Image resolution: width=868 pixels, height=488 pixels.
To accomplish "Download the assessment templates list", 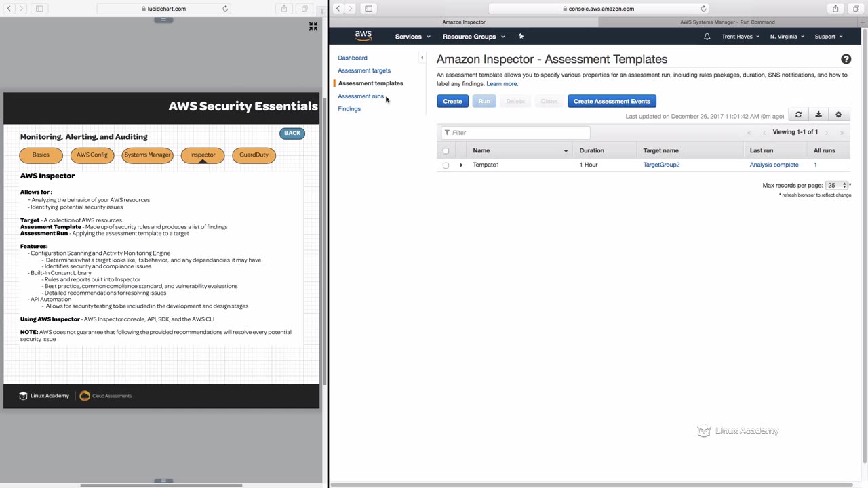I will [818, 115].
